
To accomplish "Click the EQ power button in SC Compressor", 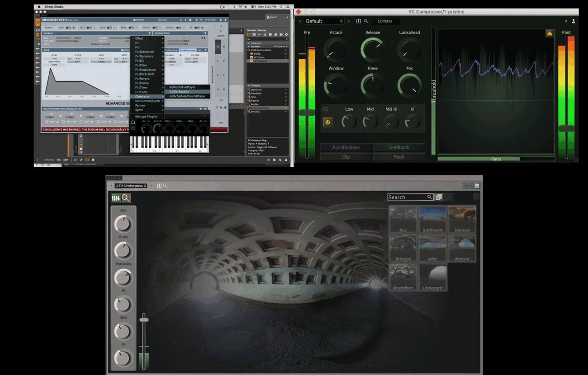I will pyautogui.click(x=327, y=122).
